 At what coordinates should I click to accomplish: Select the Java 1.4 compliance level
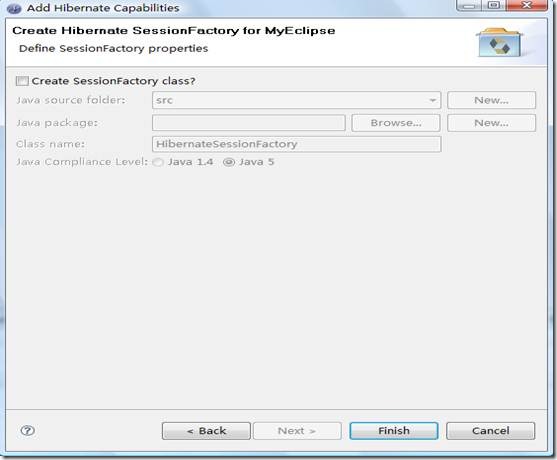(x=158, y=162)
